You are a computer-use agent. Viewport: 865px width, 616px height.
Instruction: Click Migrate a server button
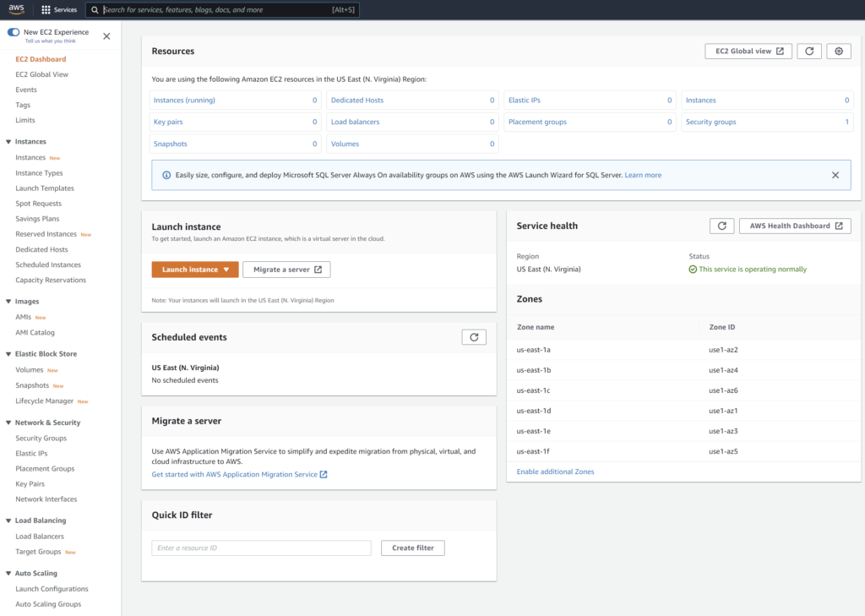click(287, 270)
